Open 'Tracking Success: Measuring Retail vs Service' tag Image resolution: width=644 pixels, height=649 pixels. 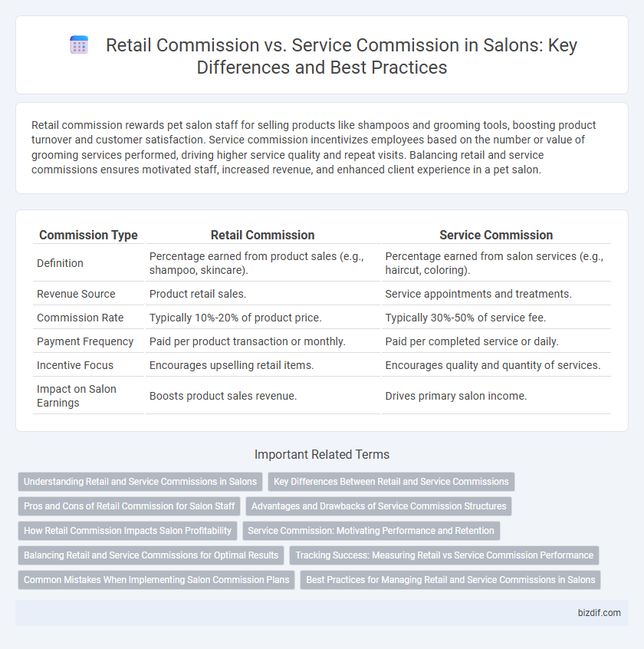pos(444,555)
